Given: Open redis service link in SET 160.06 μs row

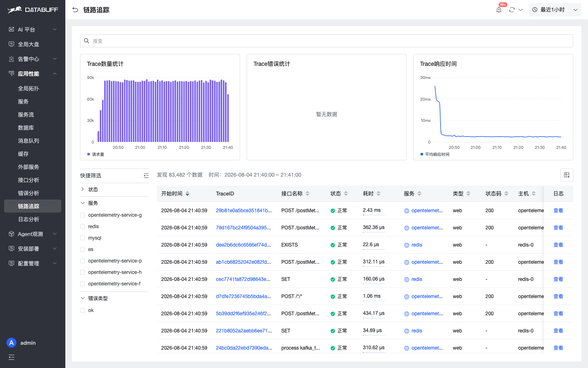Looking at the screenshot, I should click(x=417, y=279).
